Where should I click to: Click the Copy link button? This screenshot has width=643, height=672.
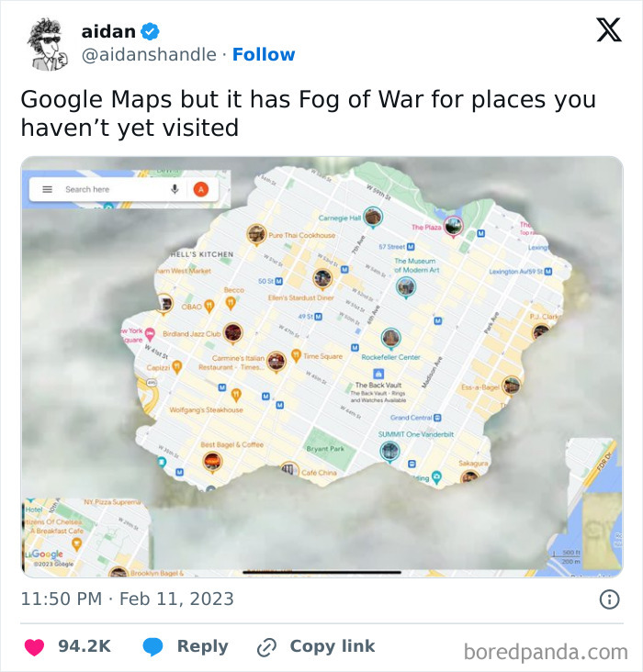point(316,646)
